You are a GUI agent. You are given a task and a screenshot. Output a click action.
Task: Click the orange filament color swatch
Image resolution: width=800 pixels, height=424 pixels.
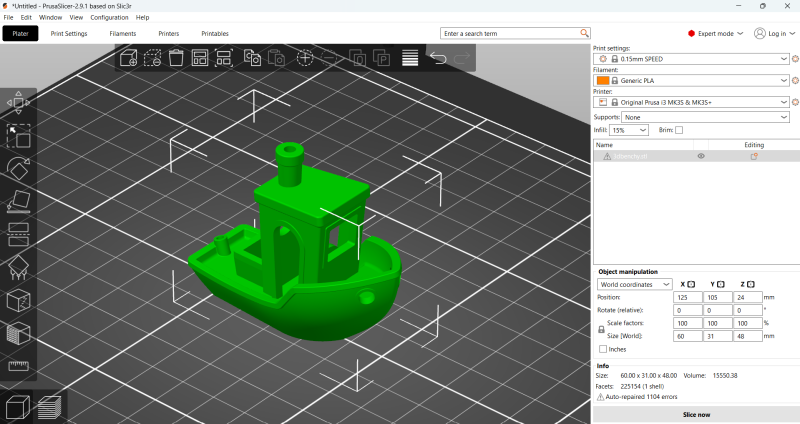pos(603,81)
